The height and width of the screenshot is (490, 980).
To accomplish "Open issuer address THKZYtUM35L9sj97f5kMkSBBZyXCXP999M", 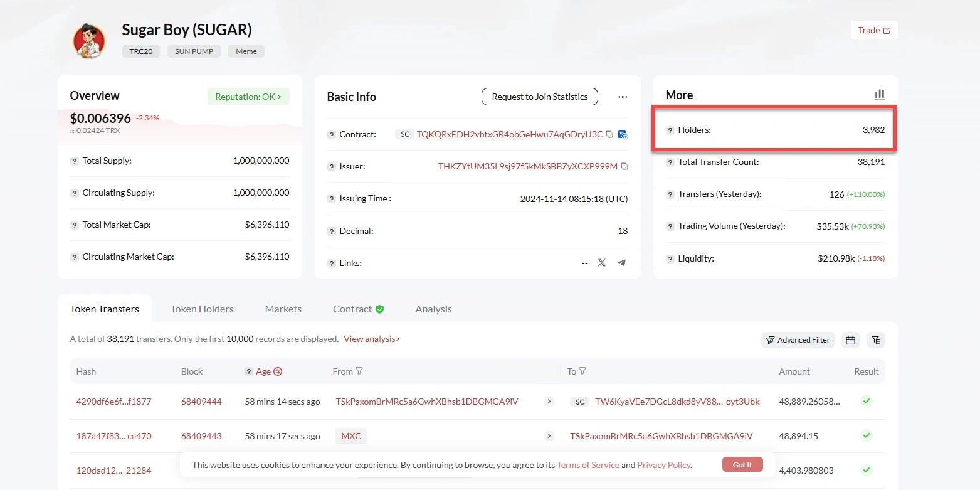I will pyautogui.click(x=528, y=166).
